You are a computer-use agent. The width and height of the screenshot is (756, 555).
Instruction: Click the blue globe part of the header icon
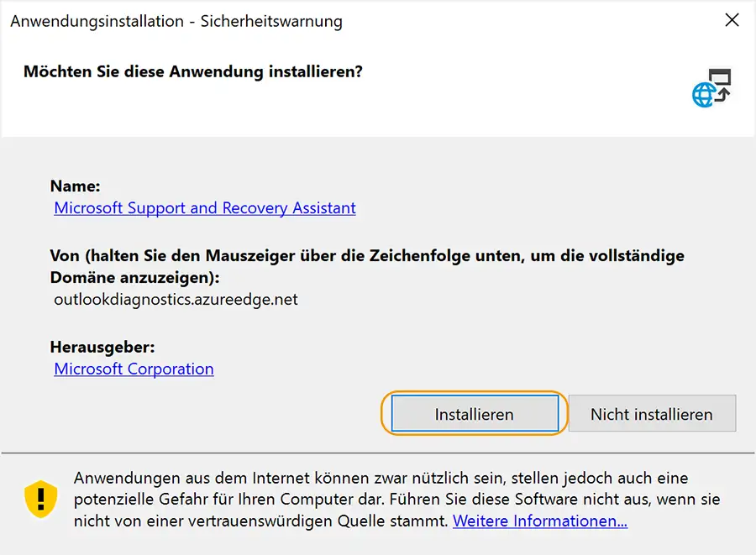point(703,95)
